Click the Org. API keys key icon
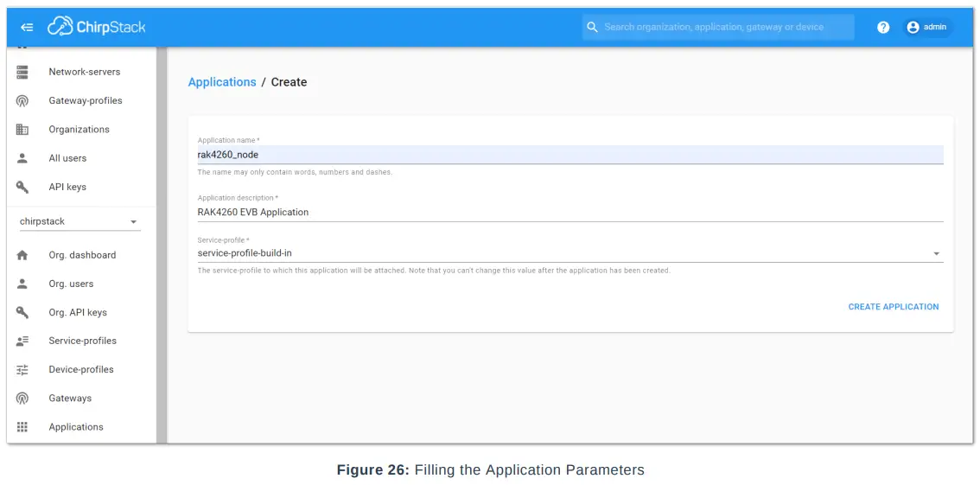The width and height of the screenshot is (980, 485). pos(22,312)
